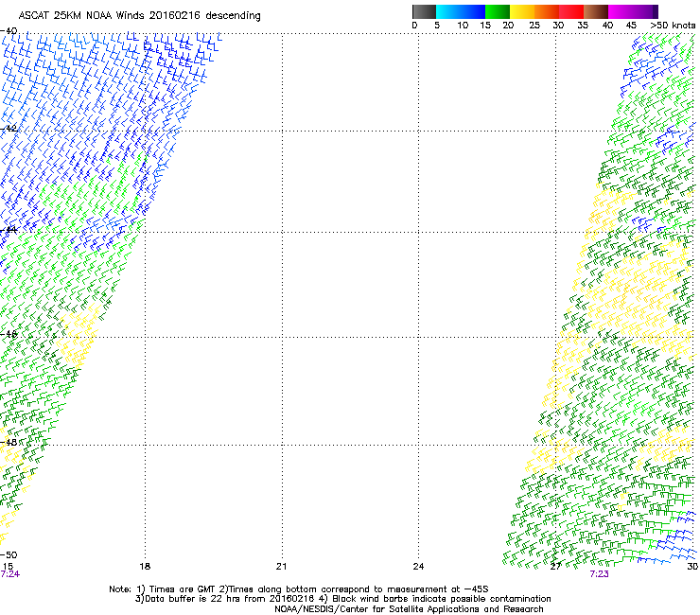Click the longitude 21 axis label

coord(281,567)
